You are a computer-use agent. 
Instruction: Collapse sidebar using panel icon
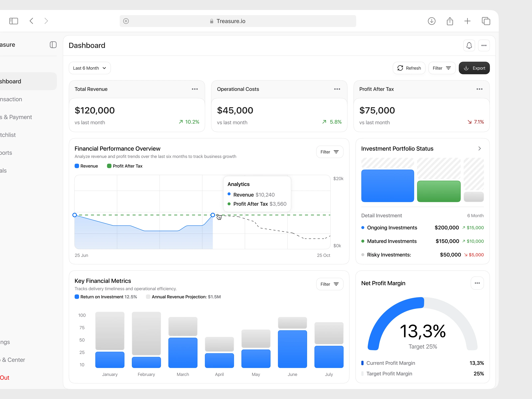(53, 45)
